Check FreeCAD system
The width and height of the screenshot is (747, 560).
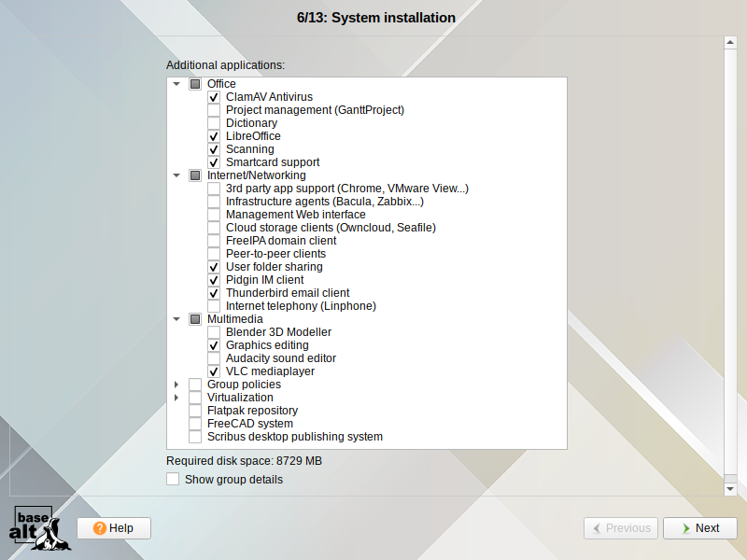pos(195,424)
